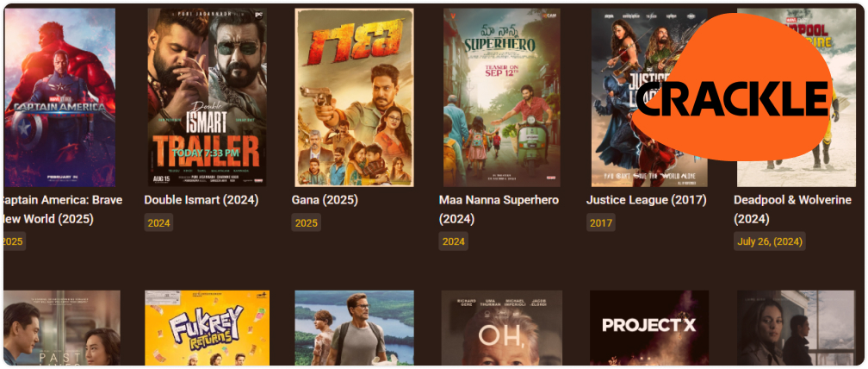Open the Maa Nanna Superhero poster
The image size is (868, 369).
[x=501, y=97]
